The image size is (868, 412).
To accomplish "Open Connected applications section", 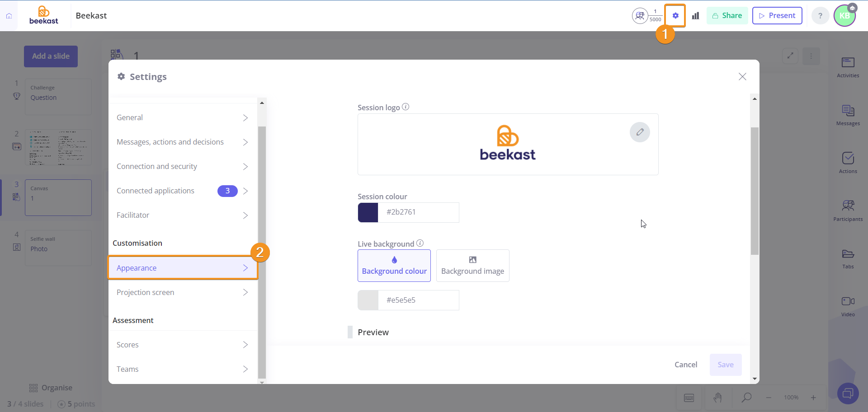I will coord(183,191).
